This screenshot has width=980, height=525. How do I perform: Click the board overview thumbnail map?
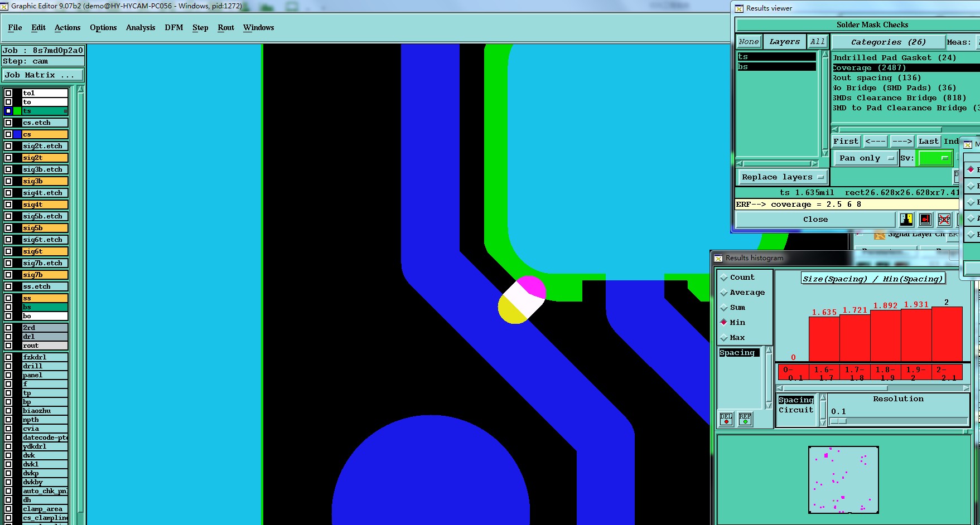click(x=843, y=480)
